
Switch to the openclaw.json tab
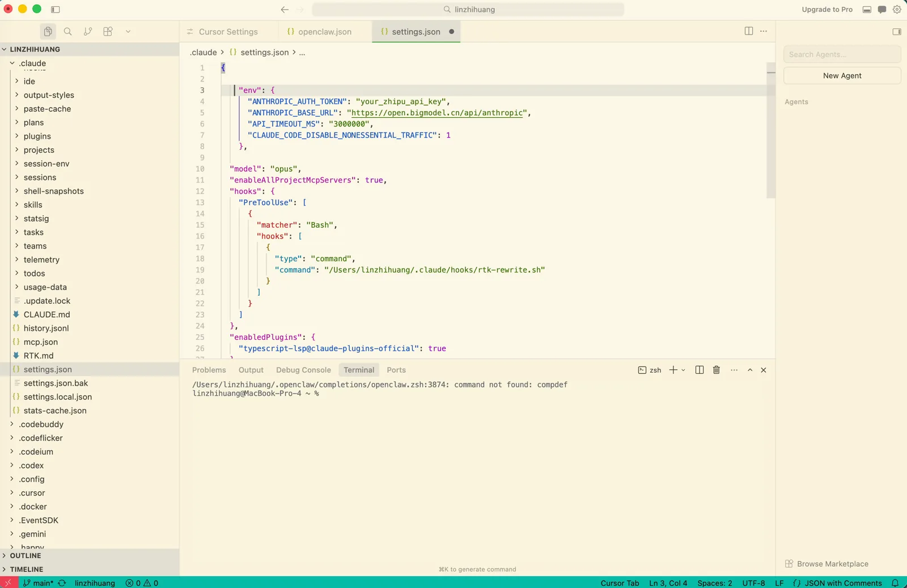pos(325,32)
